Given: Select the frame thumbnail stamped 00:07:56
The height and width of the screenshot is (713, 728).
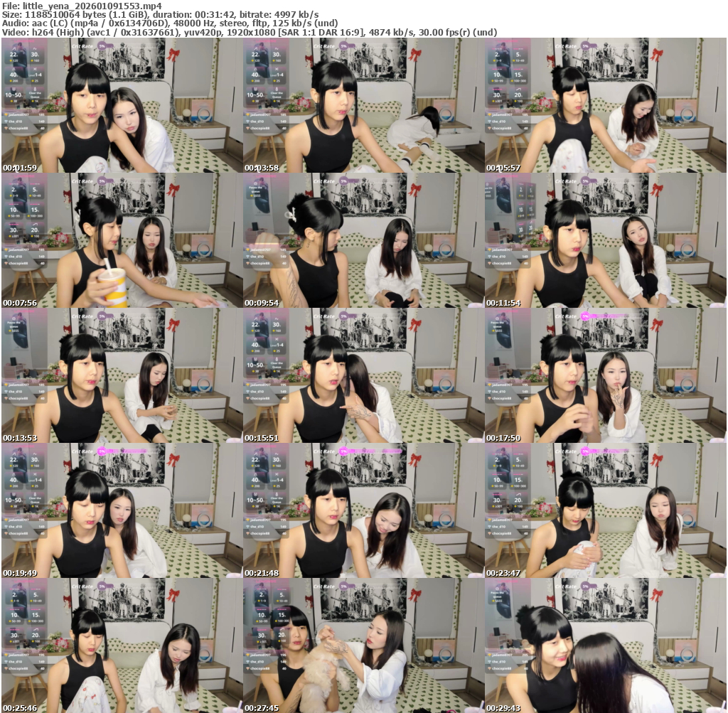Looking at the screenshot, I should [122, 240].
